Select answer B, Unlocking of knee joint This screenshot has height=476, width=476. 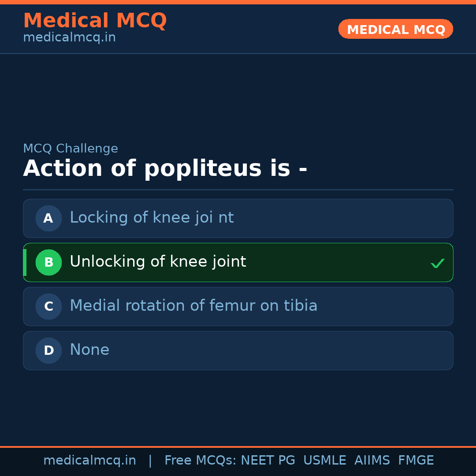coord(238,262)
